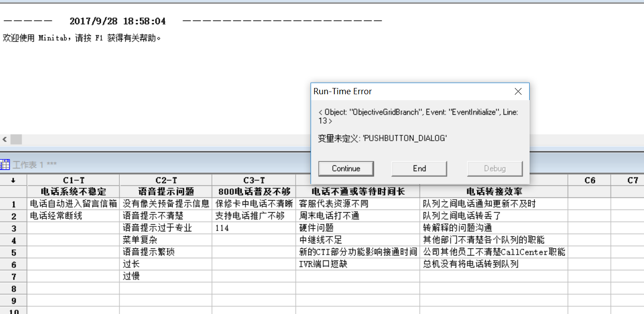
Task: Click cell 周末电话打不通
Action: [358, 216]
